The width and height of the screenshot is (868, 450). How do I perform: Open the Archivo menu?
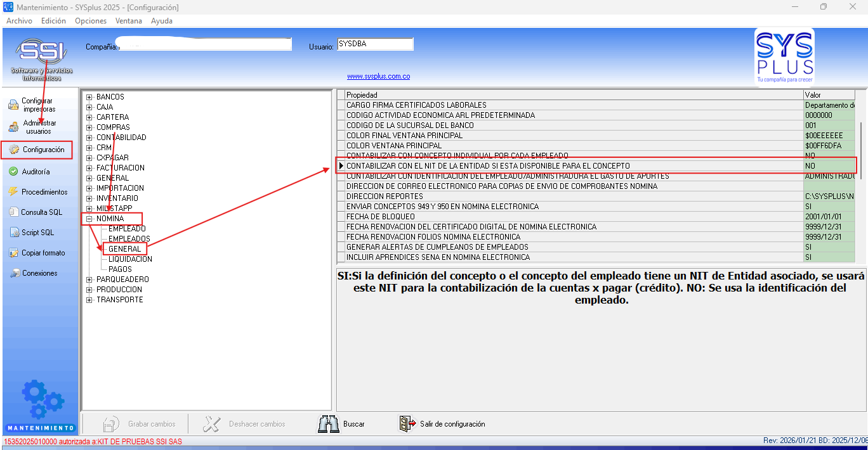(19, 21)
